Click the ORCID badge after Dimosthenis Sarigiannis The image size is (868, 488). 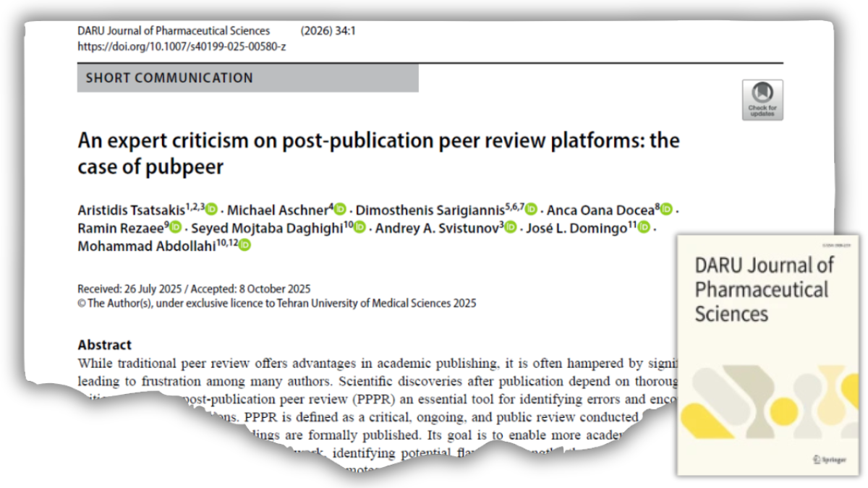tap(531, 210)
